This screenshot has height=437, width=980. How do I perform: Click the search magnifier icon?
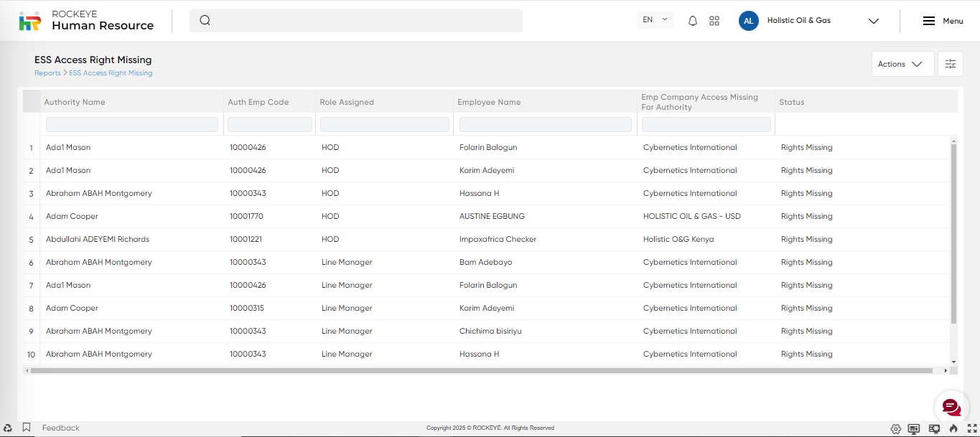click(205, 20)
